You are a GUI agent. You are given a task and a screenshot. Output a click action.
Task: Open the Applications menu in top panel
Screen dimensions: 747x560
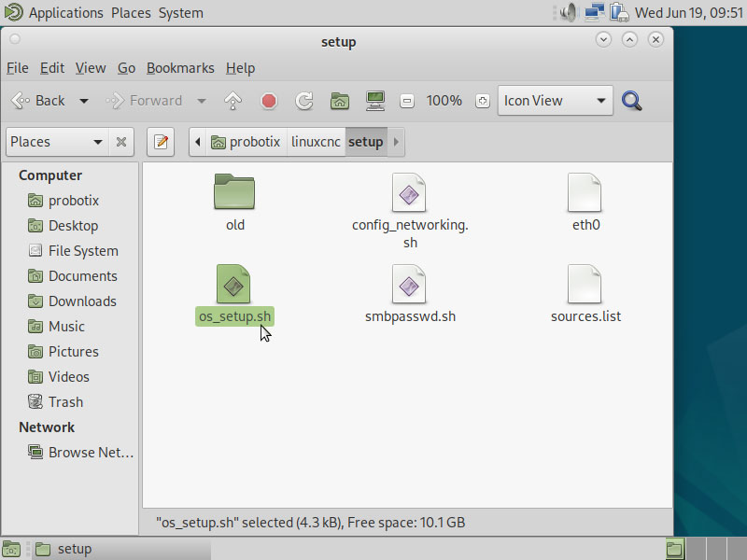click(x=65, y=13)
